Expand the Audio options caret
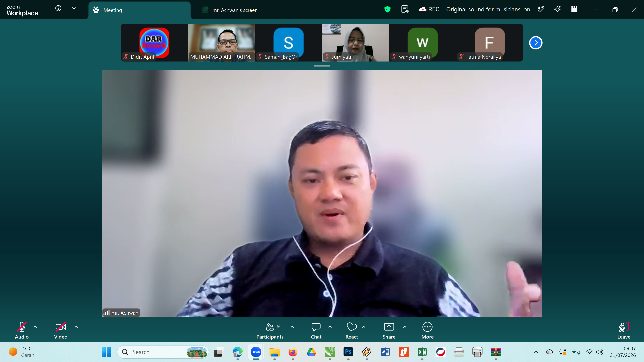Screen dimensions: 644x362 click(x=35, y=327)
